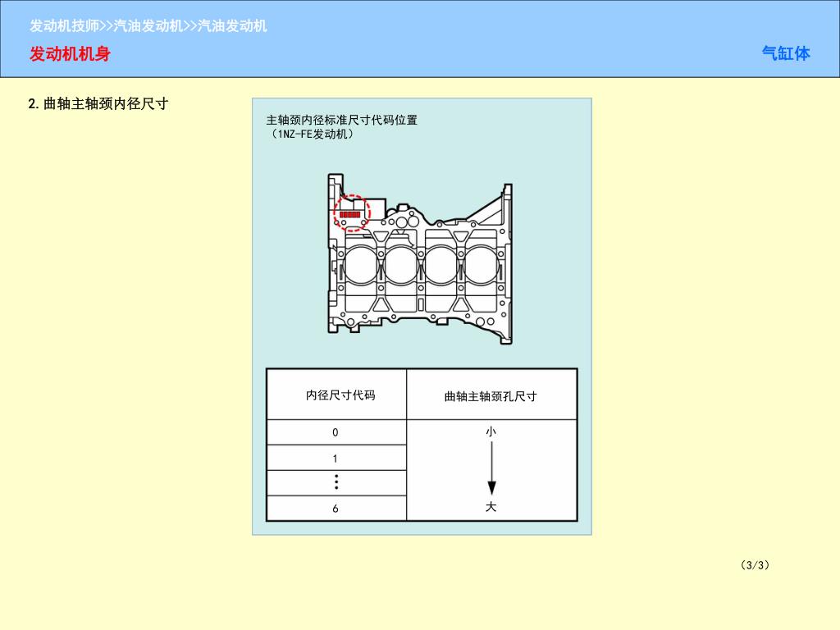
Task: Click table cell with code 0
Action: click(x=336, y=432)
